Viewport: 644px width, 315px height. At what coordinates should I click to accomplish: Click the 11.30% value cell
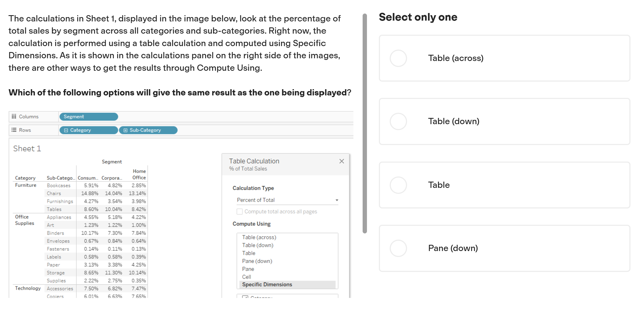[x=113, y=272]
